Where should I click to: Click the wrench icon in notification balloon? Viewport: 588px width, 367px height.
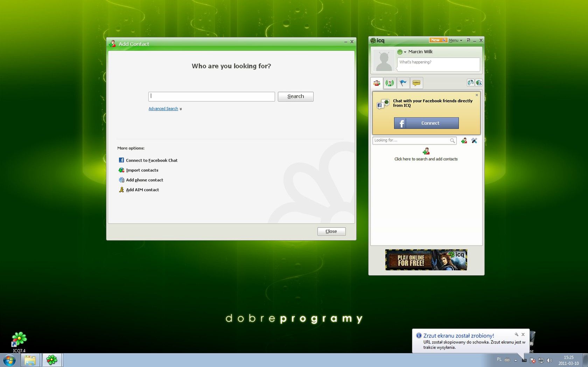(516, 334)
